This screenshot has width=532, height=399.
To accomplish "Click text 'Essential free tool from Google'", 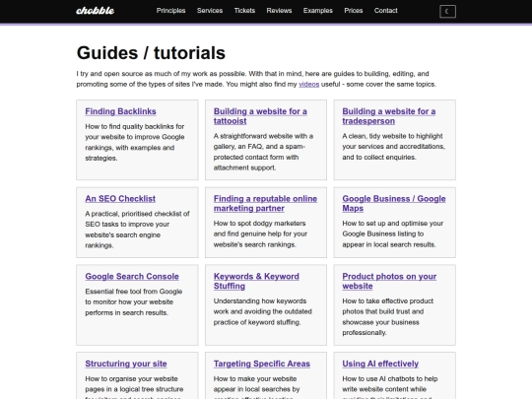I will pos(134,302).
